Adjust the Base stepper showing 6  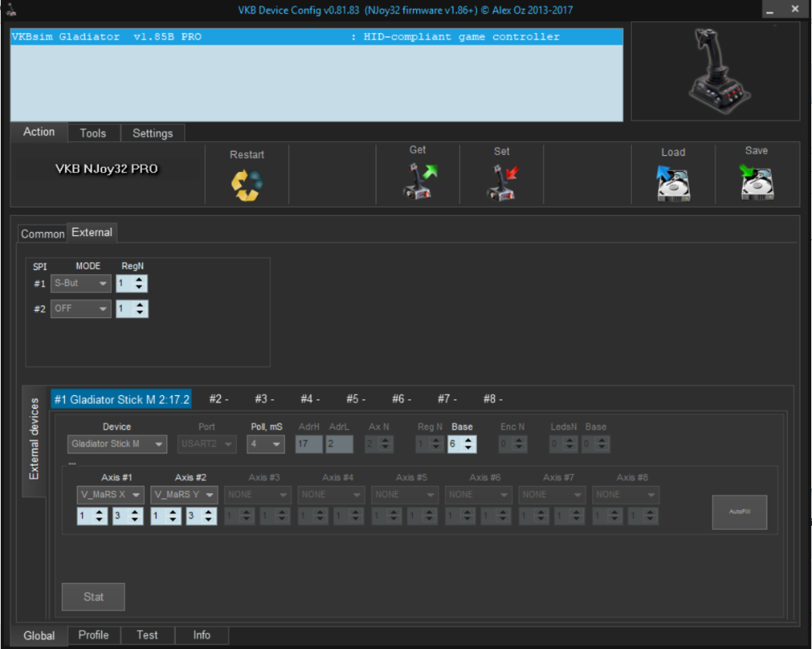tap(462, 444)
